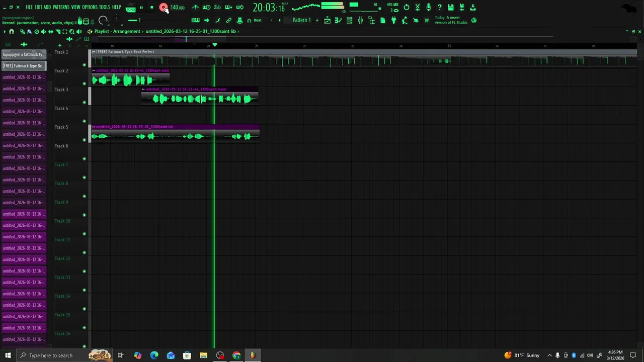
Task: Open the FILE menu
Action: click(29, 7)
